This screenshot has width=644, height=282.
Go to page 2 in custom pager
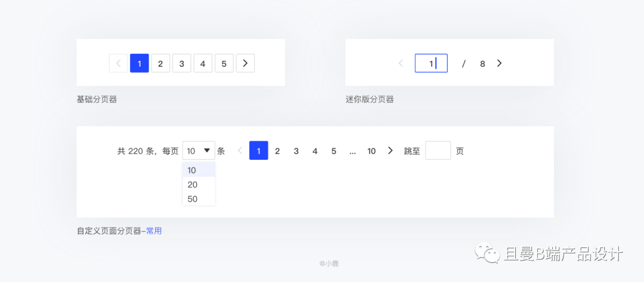pos(277,151)
